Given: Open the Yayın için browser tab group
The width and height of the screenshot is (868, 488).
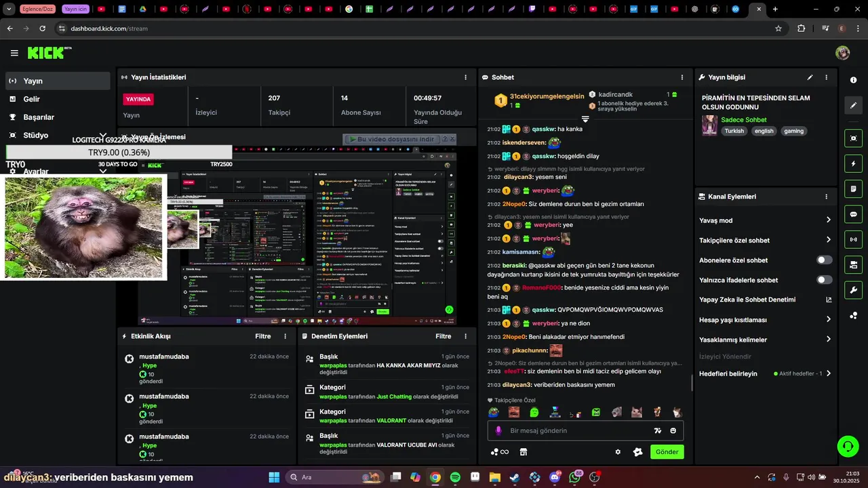Looking at the screenshot, I should coord(75,9).
